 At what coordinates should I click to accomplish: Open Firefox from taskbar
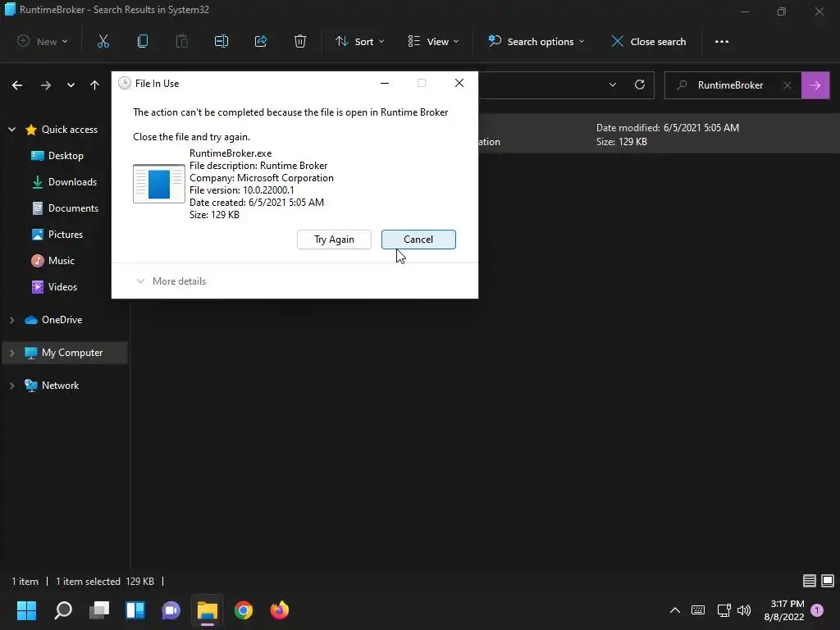[x=279, y=610]
